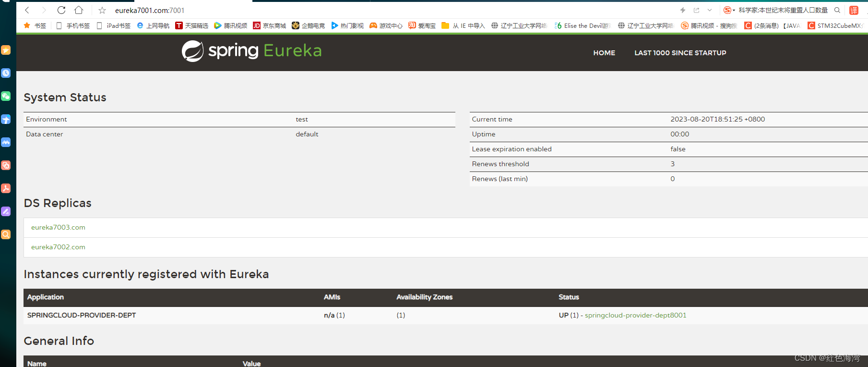Go to HOME in Eureka navbar

604,53
